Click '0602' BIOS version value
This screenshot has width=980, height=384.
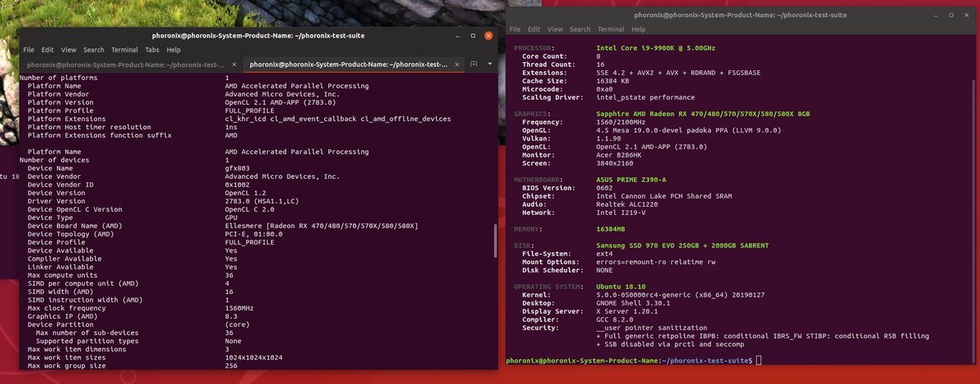pos(604,187)
